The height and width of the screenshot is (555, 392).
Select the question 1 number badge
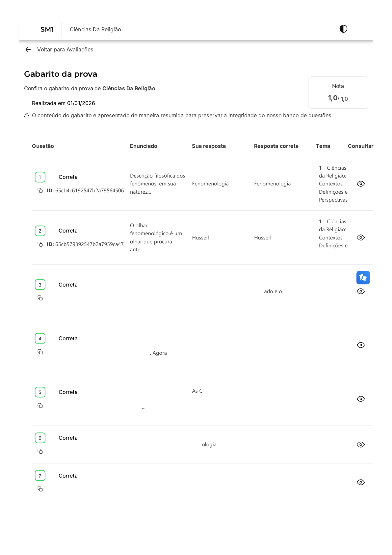[40, 177]
